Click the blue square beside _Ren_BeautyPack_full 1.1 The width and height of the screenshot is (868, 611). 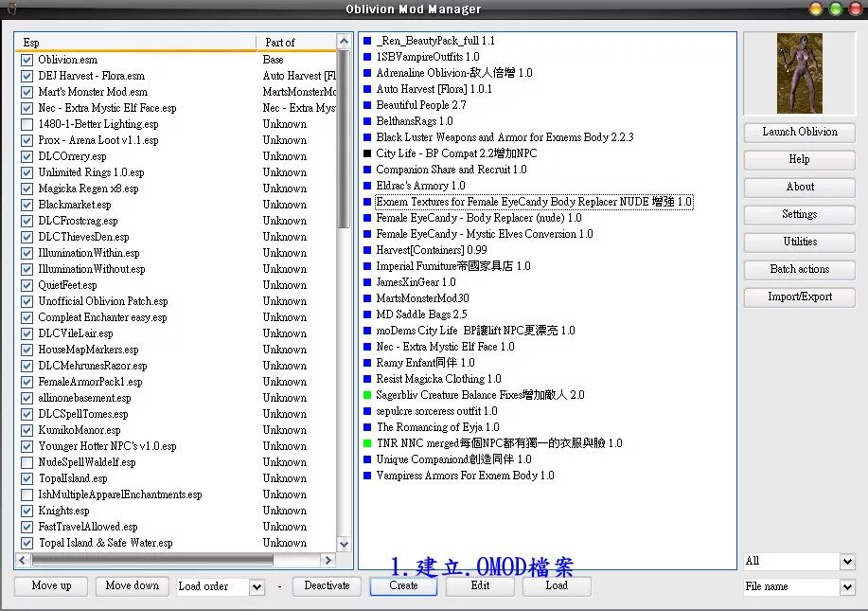[367, 41]
